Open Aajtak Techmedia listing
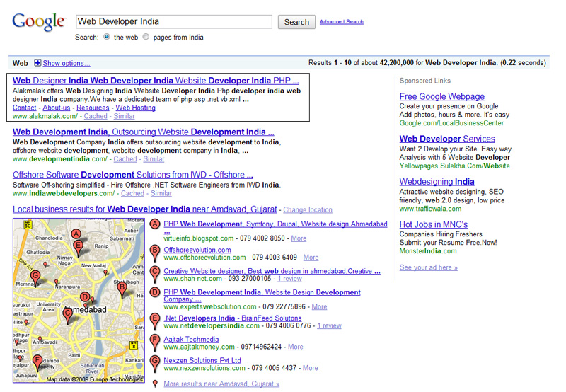The width and height of the screenshot is (566, 392). (191, 340)
